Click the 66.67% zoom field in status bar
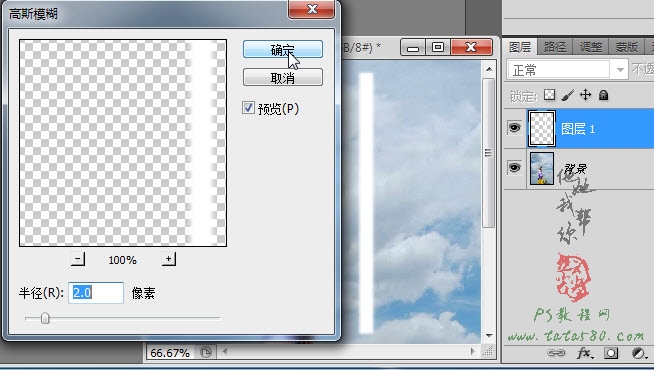 point(170,353)
